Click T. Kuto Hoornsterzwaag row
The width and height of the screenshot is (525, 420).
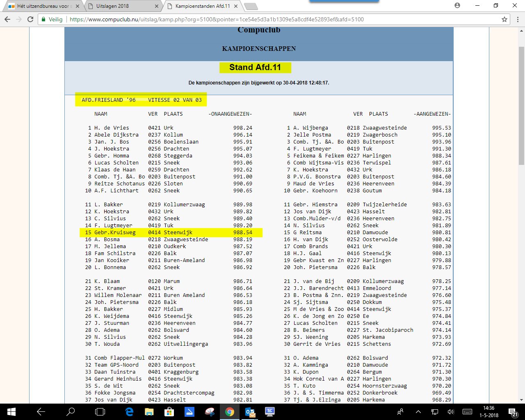(x=367, y=386)
